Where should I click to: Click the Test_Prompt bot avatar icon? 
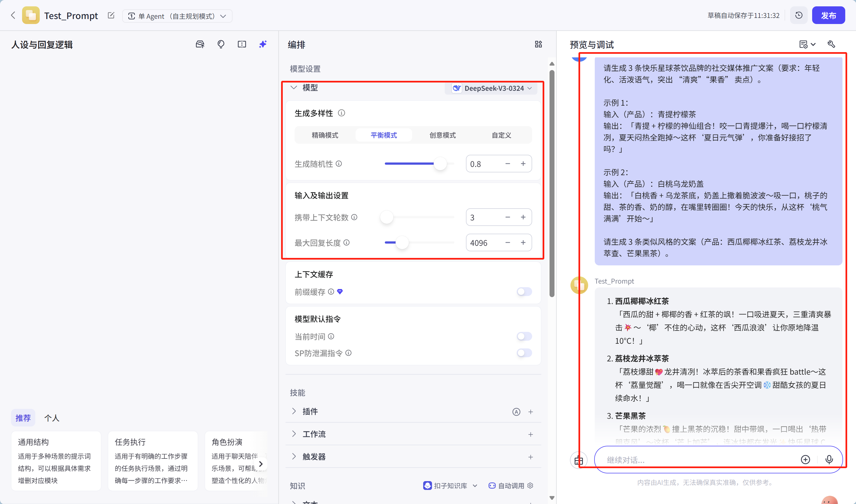pyautogui.click(x=31, y=16)
